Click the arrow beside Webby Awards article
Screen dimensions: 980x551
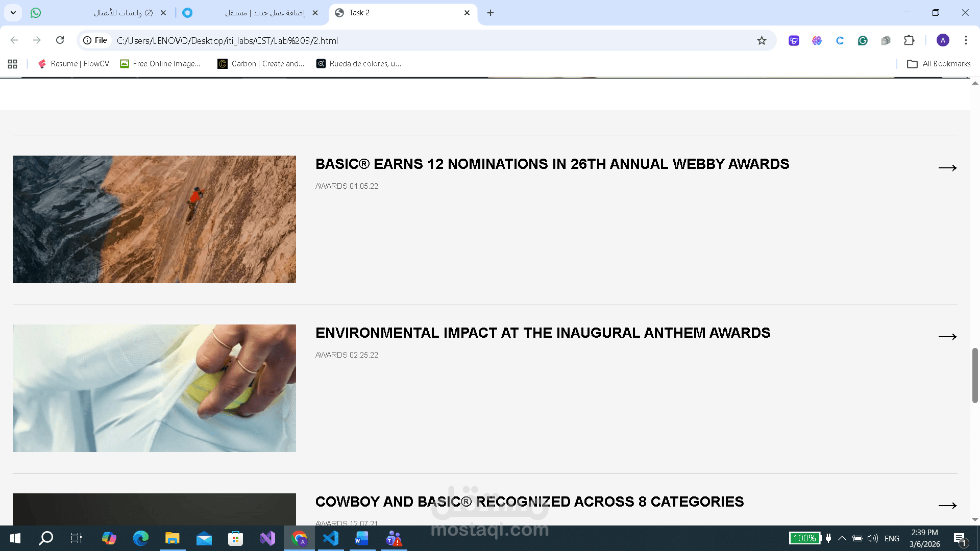(947, 168)
